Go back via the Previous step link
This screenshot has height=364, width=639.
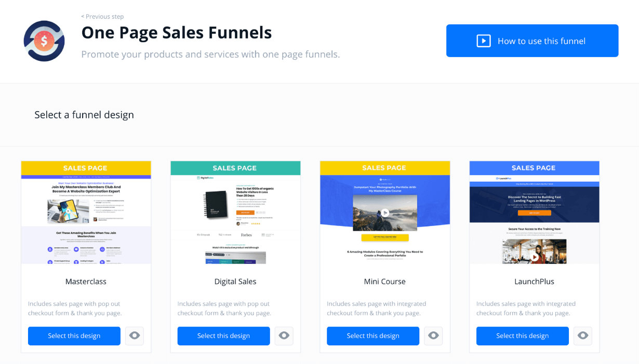click(x=102, y=17)
